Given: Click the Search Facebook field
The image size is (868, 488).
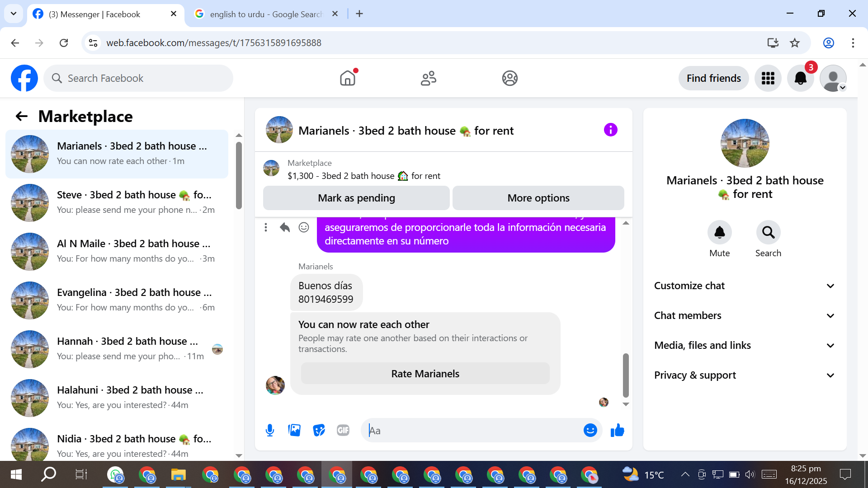Looking at the screenshot, I should click(138, 78).
